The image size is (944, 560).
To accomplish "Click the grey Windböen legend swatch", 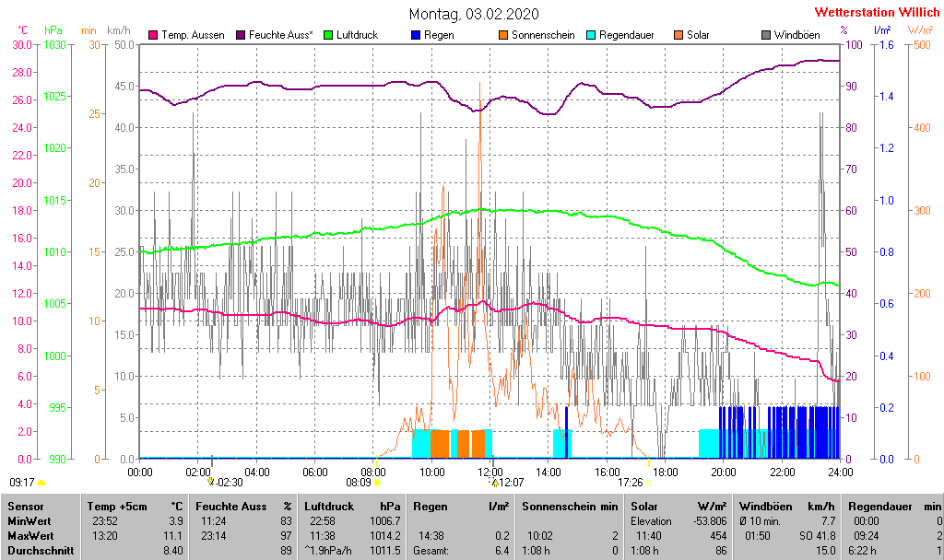I will tap(766, 35).
